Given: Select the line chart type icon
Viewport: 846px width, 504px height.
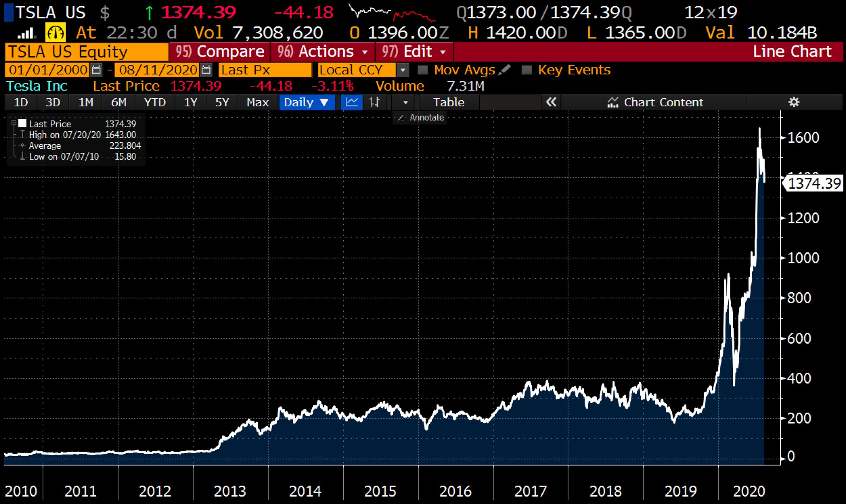Looking at the screenshot, I should [x=352, y=102].
